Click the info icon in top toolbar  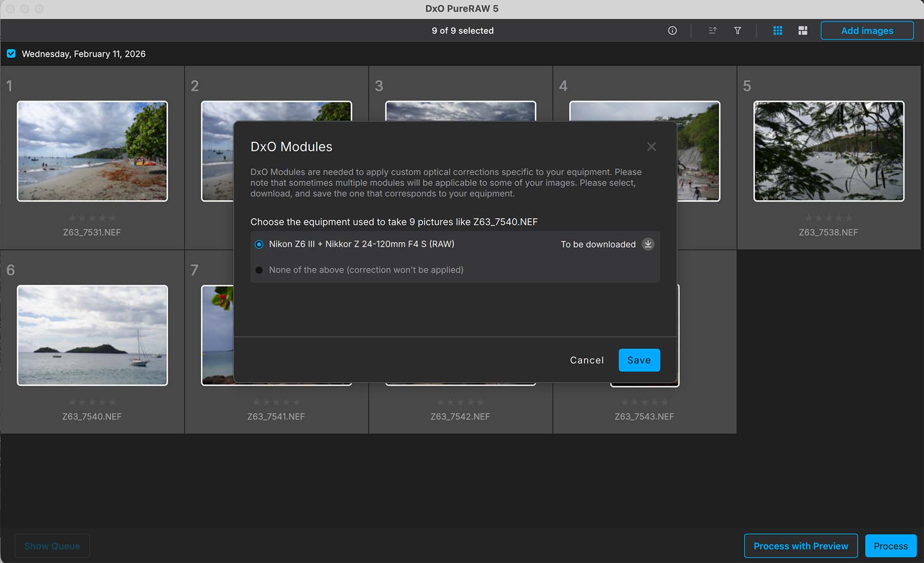pos(672,31)
